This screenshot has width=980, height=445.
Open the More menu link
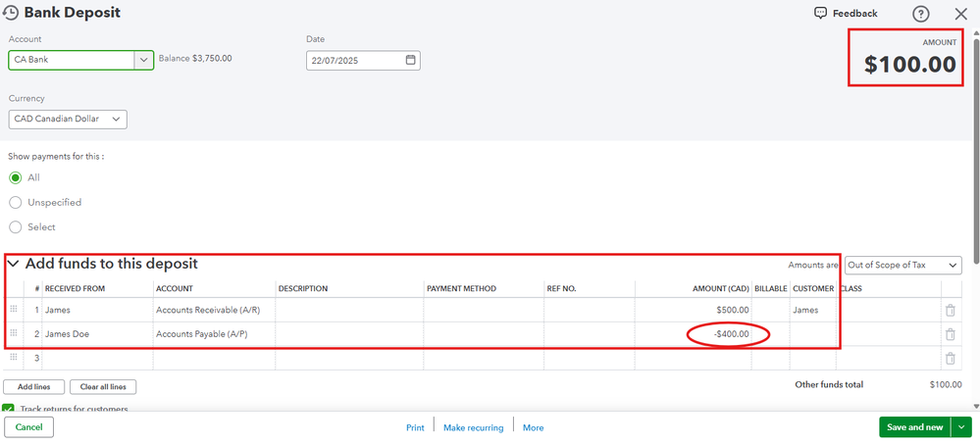click(x=533, y=427)
